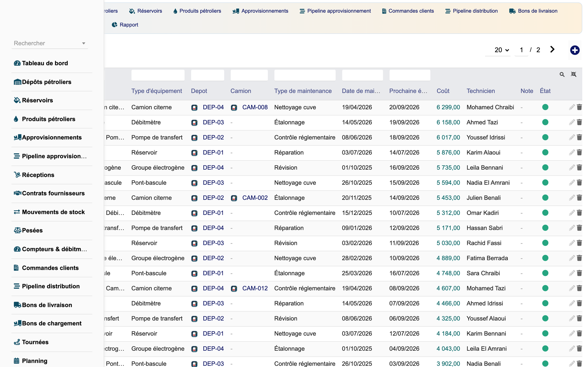Screen dimensions: 588x367
Task: Click the blue plus add record icon
Action: point(575,50)
